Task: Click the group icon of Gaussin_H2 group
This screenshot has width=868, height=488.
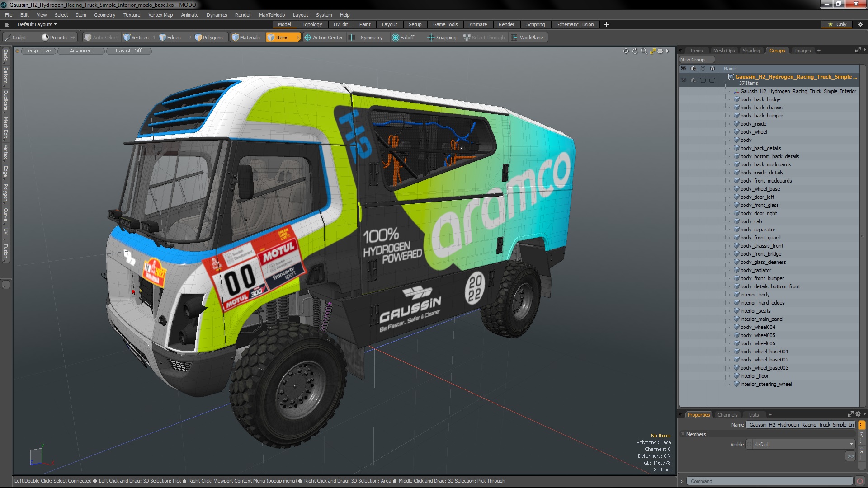Action: coord(731,77)
